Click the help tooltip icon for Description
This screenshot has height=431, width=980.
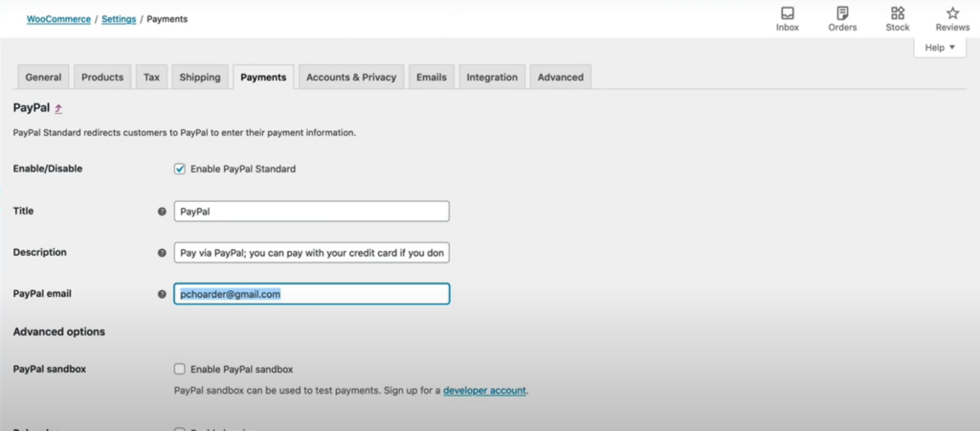point(162,253)
